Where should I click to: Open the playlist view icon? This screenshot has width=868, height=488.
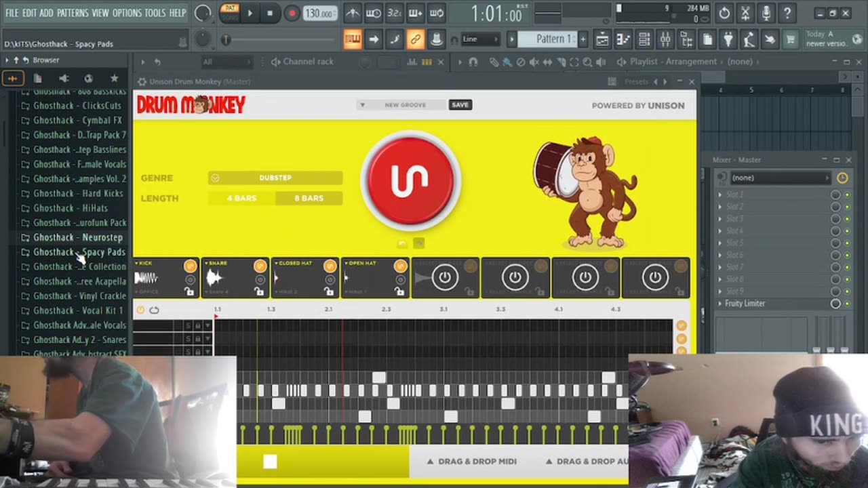pos(602,39)
